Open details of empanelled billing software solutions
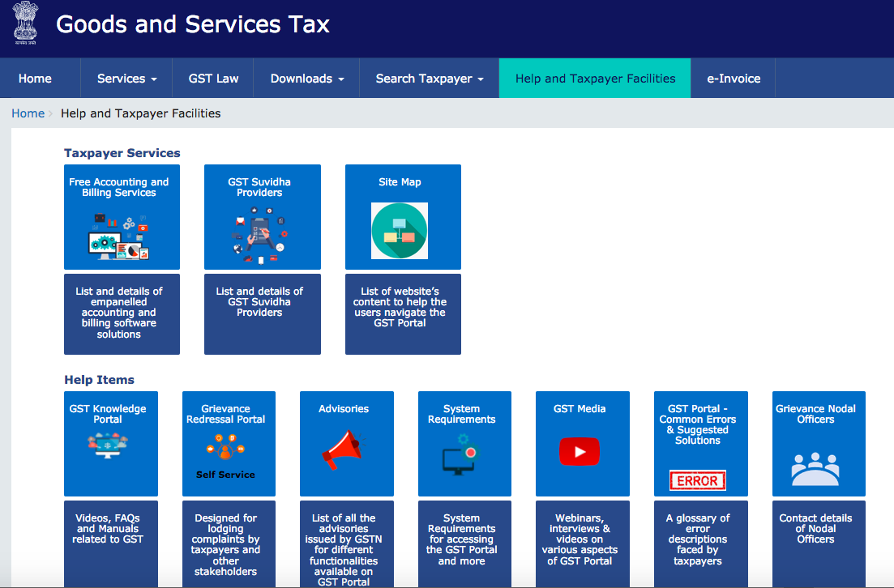The image size is (894, 588). pyautogui.click(x=122, y=314)
